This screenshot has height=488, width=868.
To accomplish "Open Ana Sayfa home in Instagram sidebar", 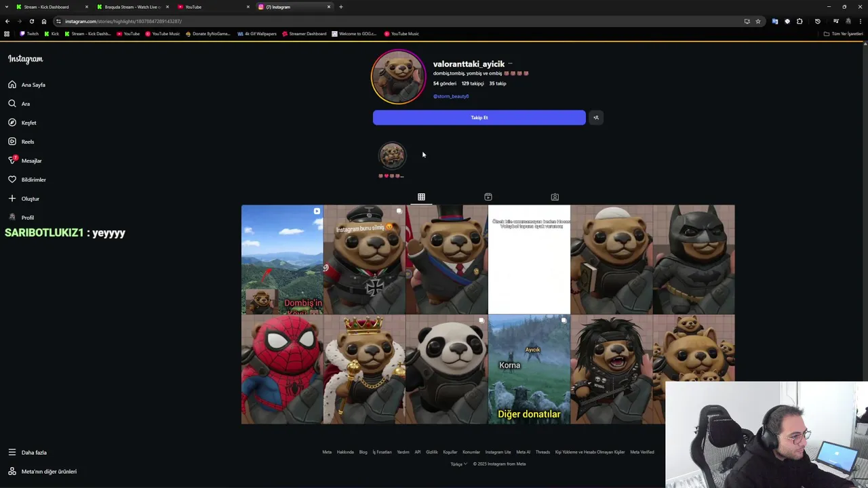I will [x=27, y=85].
